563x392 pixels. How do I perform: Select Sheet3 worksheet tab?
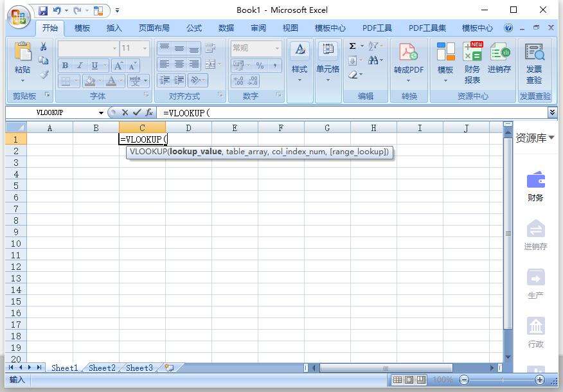(x=139, y=368)
